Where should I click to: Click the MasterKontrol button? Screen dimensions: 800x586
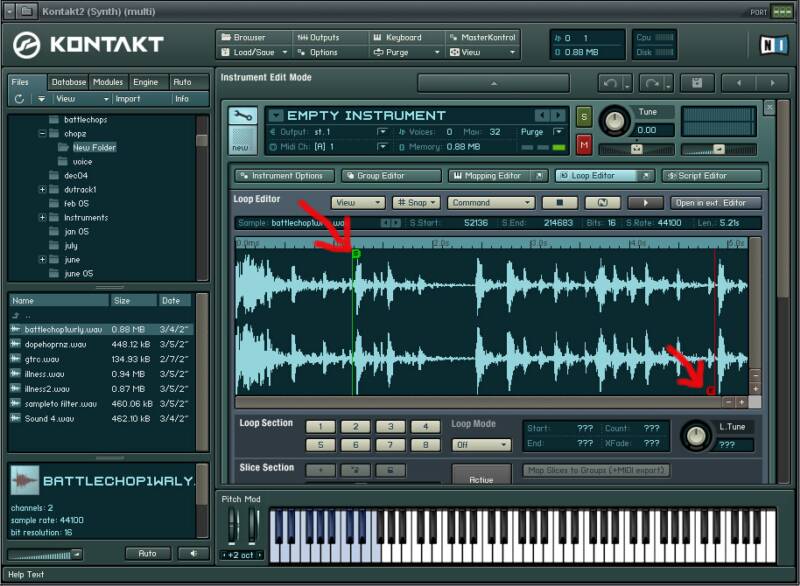483,38
